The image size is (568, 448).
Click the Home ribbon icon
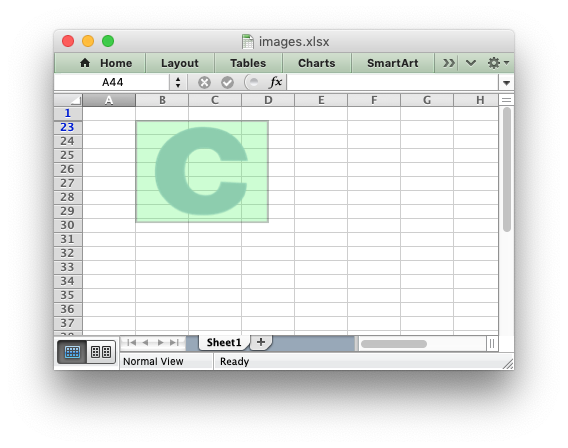pos(85,63)
